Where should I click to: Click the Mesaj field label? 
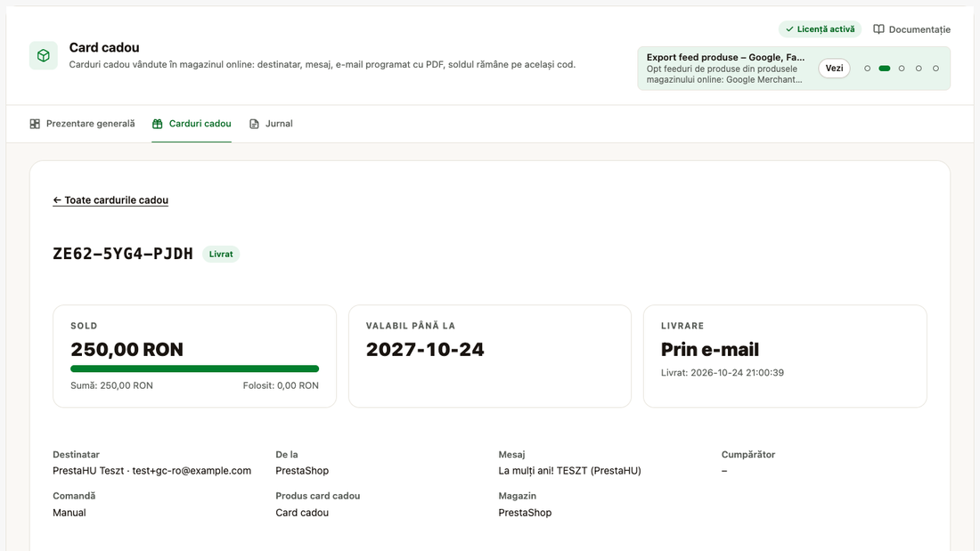click(x=512, y=454)
